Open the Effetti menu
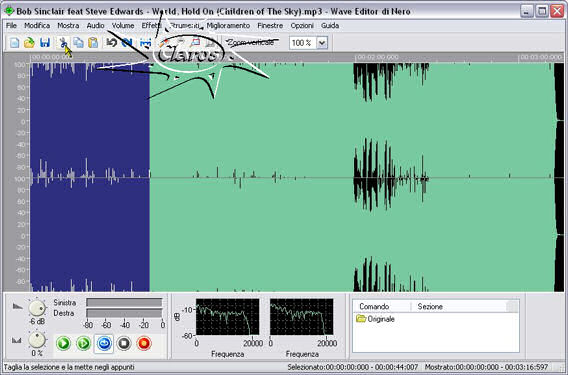Image resolution: width=568 pixels, height=375 pixels. click(151, 26)
